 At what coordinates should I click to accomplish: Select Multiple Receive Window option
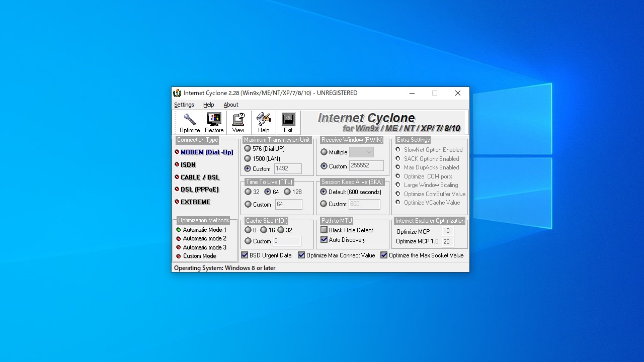(324, 152)
